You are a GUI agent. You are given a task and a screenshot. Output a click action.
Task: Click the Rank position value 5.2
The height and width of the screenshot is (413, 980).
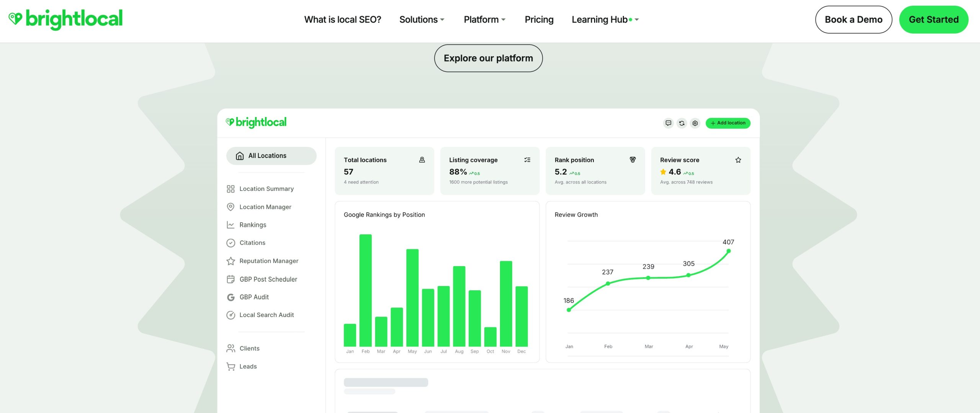(560, 172)
